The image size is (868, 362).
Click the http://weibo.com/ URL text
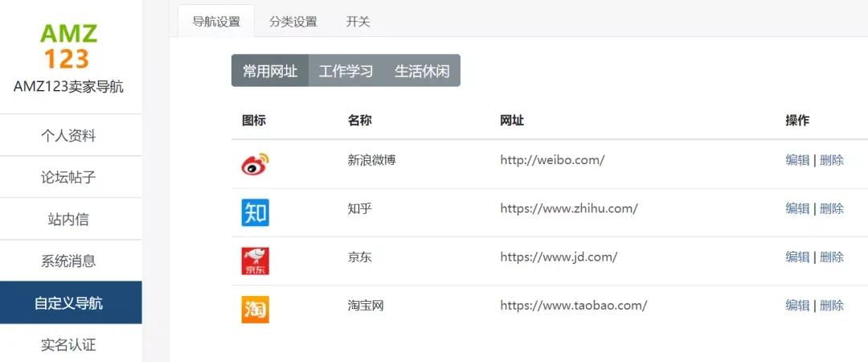click(x=552, y=160)
